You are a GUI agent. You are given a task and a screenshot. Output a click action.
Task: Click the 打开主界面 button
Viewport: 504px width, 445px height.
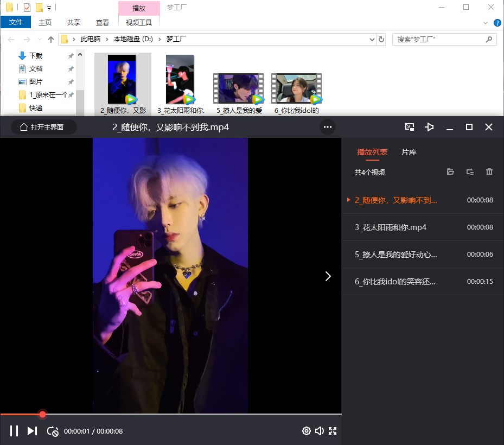pos(44,128)
